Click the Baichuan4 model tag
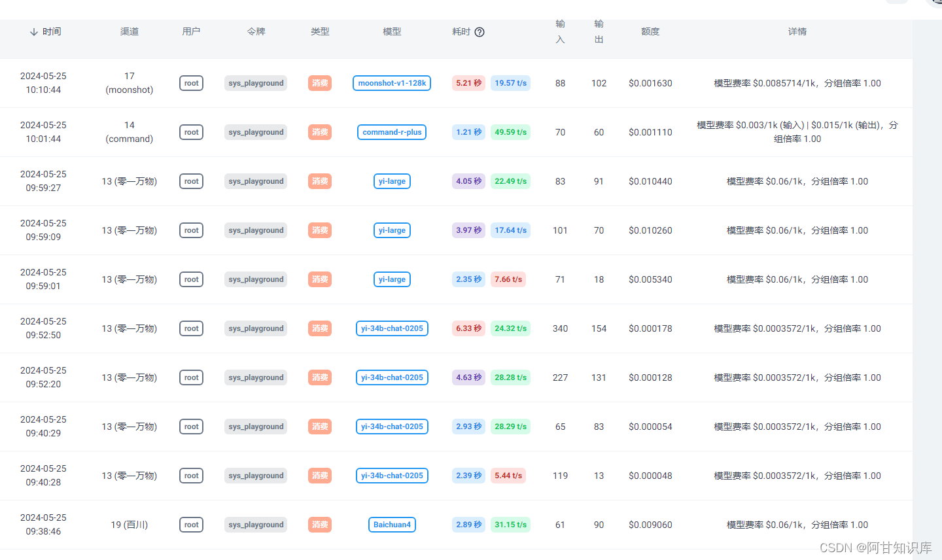This screenshot has height=560, width=942. click(392, 525)
